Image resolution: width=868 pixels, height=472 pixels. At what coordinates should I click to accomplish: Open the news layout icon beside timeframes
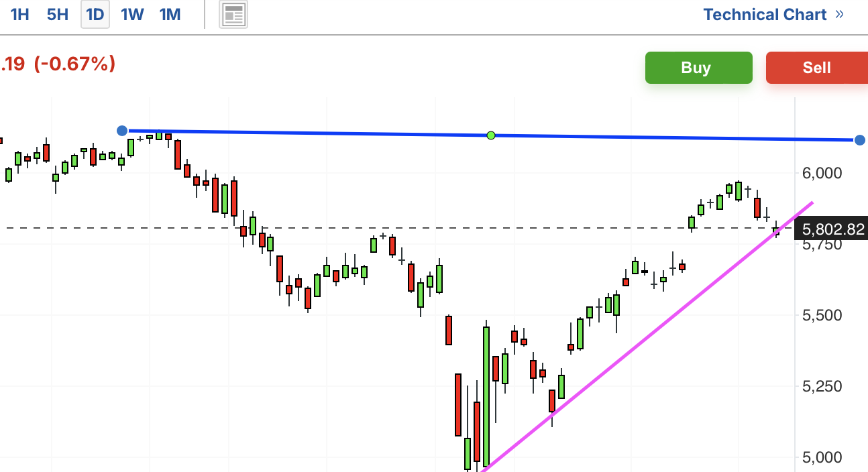[233, 15]
